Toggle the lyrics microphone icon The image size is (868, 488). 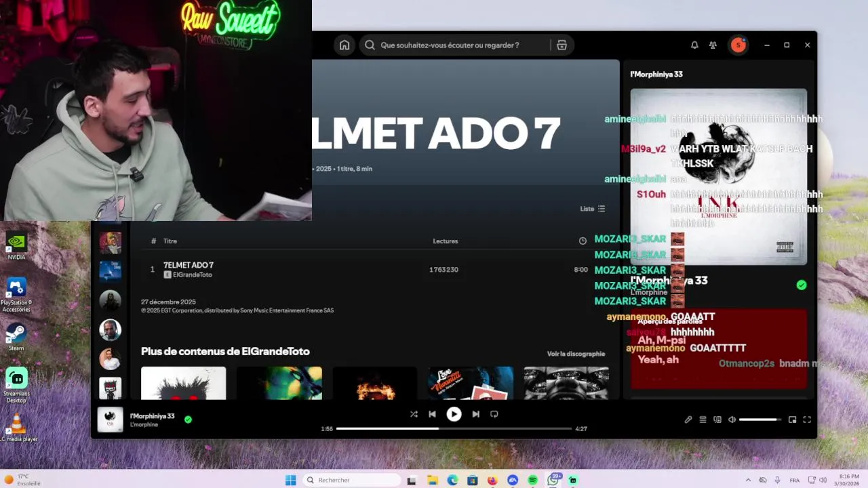pos(688,420)
